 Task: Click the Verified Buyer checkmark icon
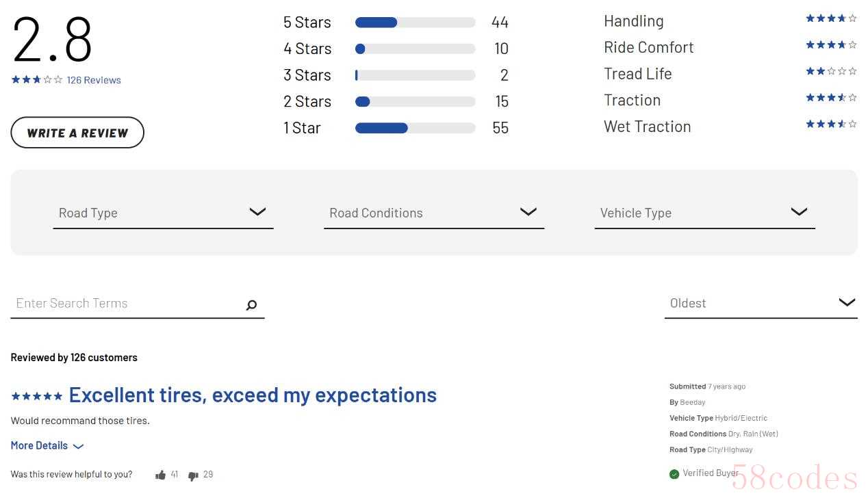click(674, 474)
